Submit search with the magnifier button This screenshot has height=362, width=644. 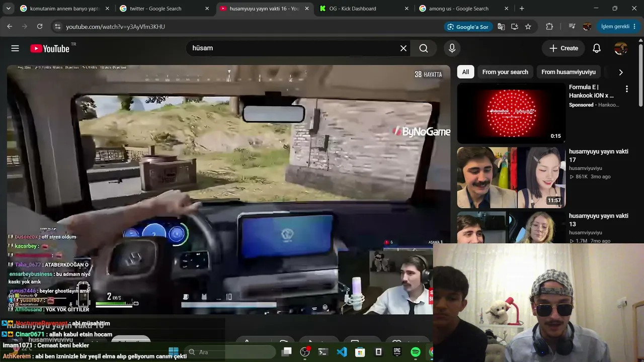point(424,48)
